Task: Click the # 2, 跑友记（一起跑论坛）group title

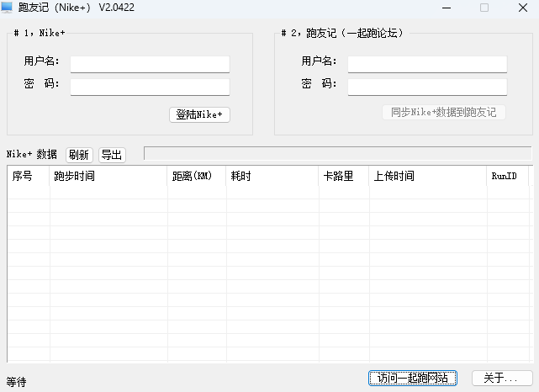Action: (342, 33)
